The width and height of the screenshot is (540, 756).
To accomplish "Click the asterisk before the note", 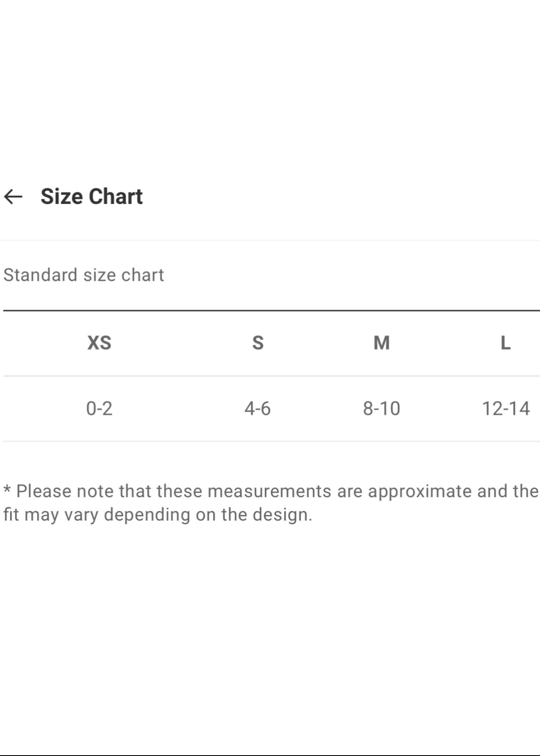I will (x=7, y=490).
